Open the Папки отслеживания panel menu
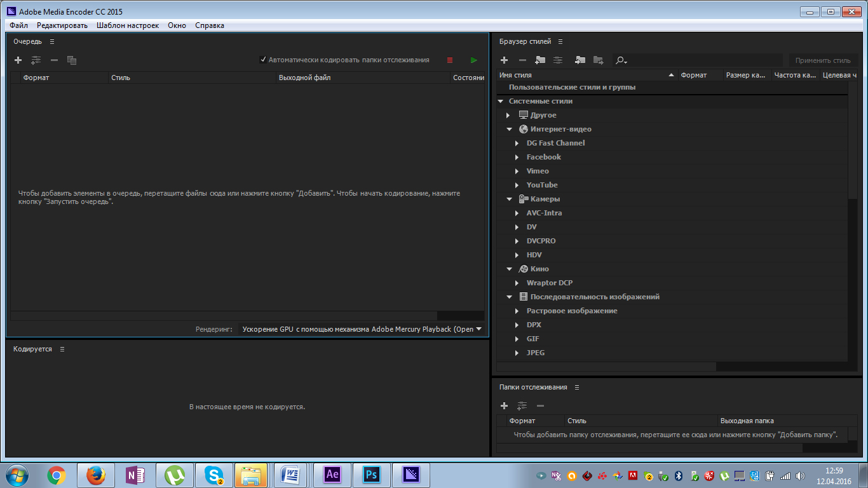Viewport: 868px width, 488px height. [577, 387]
